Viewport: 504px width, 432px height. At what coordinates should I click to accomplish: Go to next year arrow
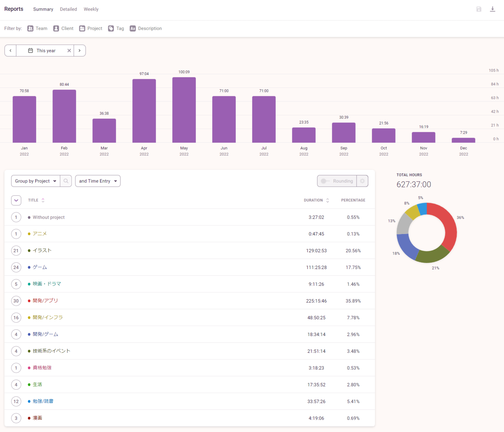point(80,51)
